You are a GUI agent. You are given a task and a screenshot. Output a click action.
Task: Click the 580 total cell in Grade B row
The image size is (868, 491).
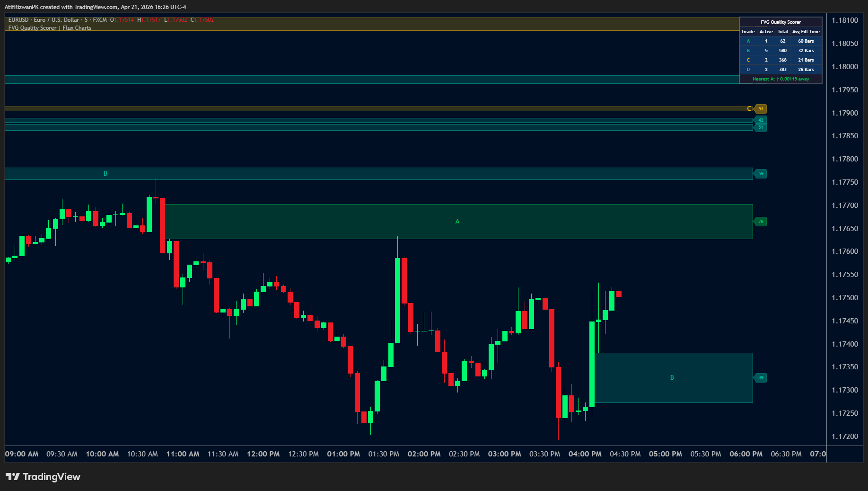pos(783,51)
